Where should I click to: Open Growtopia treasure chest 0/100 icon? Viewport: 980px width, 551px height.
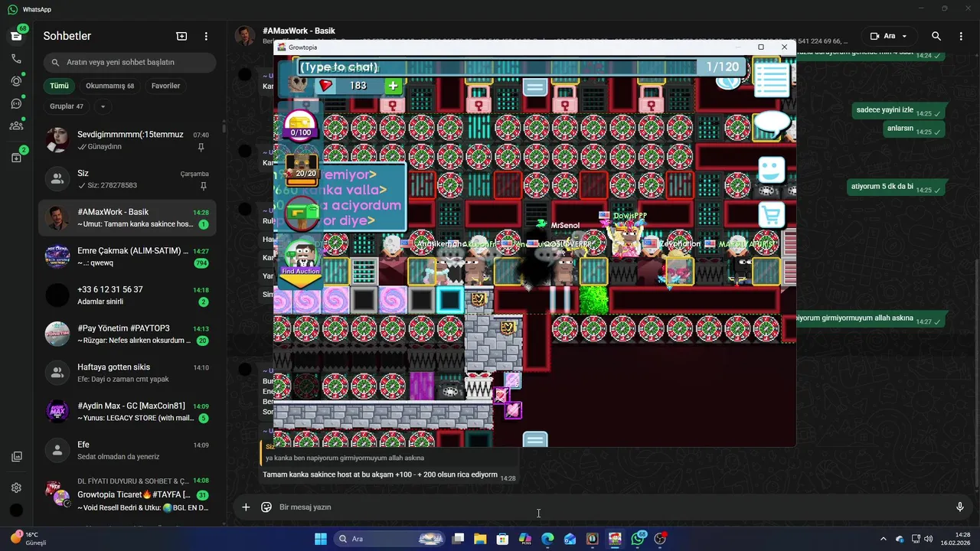301,125
